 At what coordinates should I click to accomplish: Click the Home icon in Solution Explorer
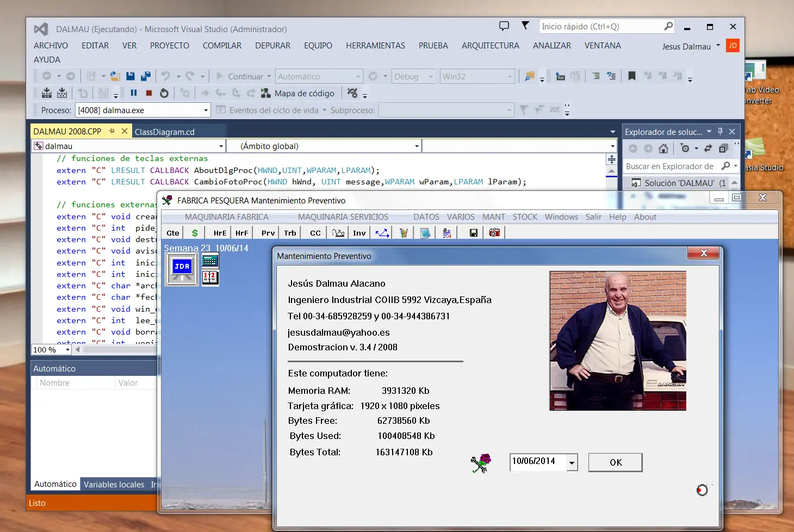click(x=663, y=148)
